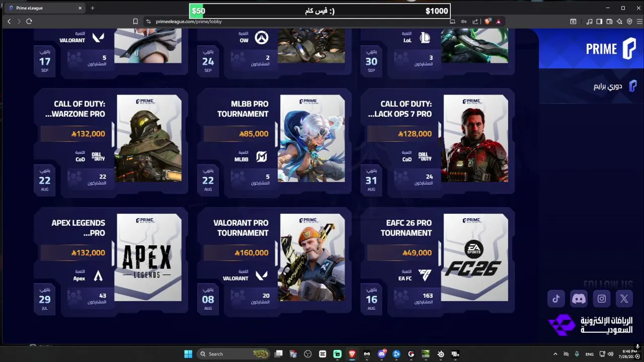Click the Apex Legends logo card image
This screenshot has height=362, width=644.
click(148, 257)
